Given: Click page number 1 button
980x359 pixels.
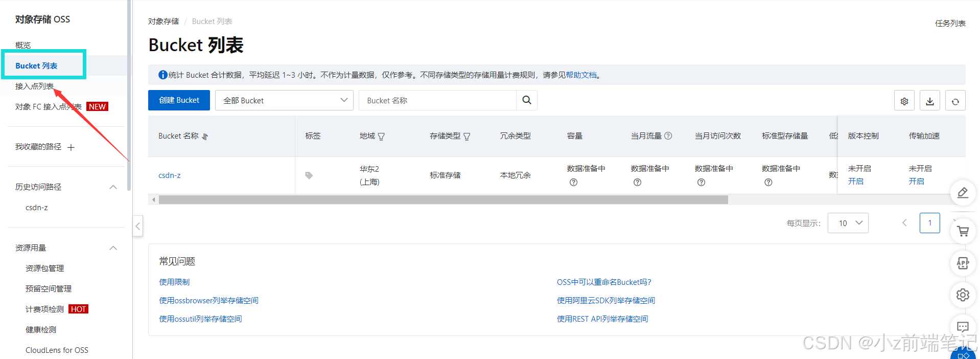Looking at the screenshot, I should click(x=930, y=223).
